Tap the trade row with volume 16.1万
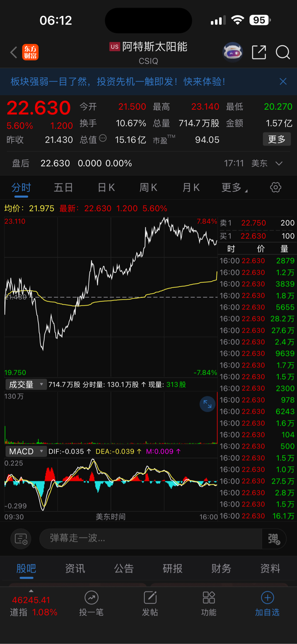The height and width of the screenshot is (644, 297). [x=257, y=516]
